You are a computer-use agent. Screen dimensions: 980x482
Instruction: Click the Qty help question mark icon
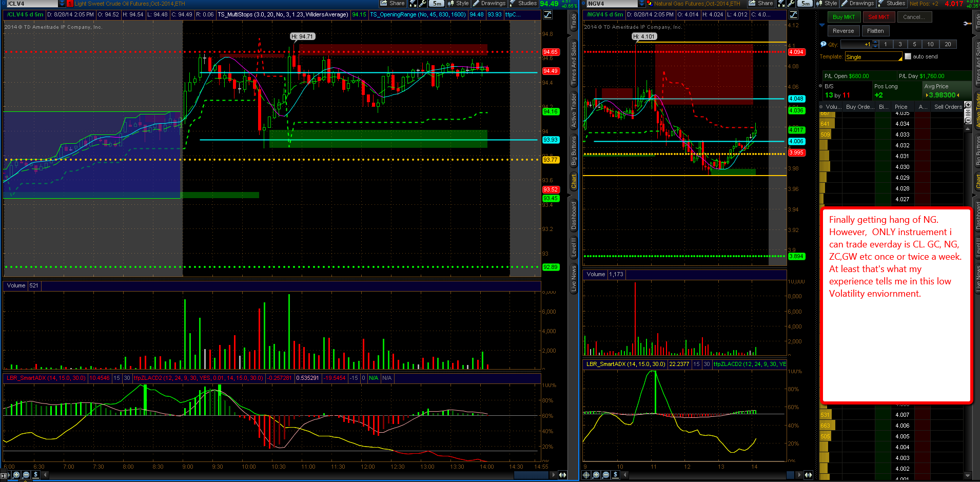[824, 44]
